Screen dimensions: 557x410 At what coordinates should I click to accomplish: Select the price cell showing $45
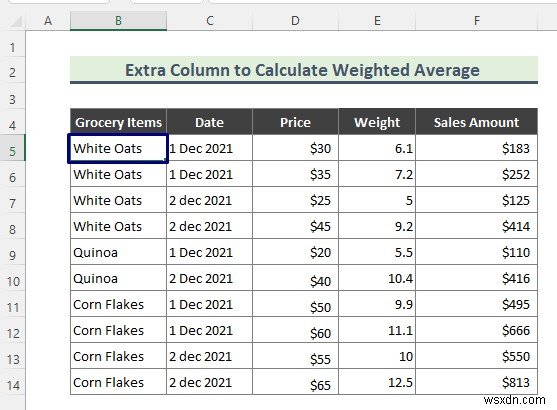pyautogui.click(x=295, y=226)
